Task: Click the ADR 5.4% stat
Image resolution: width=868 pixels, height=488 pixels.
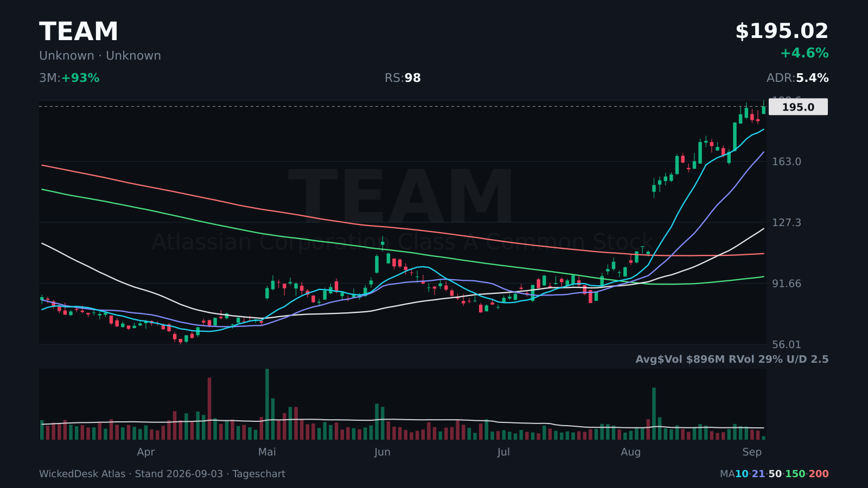Action: [797, 78]
